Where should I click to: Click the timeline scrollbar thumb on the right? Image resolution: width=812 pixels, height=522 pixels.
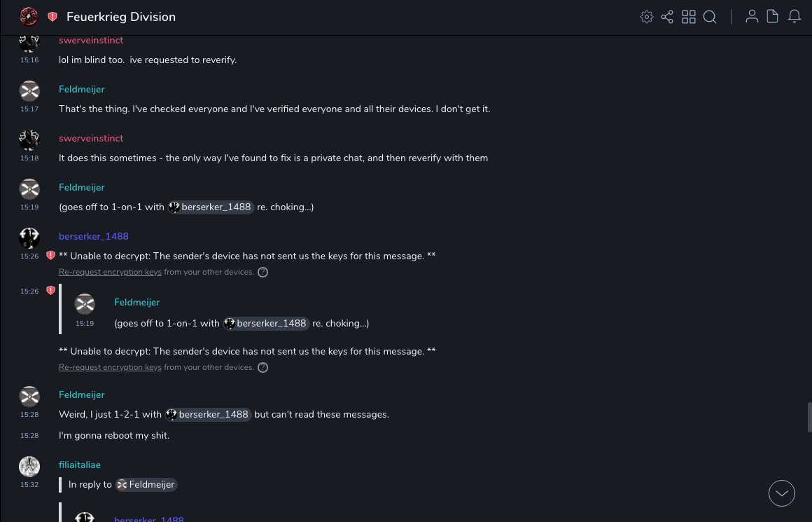pos(809,418)
